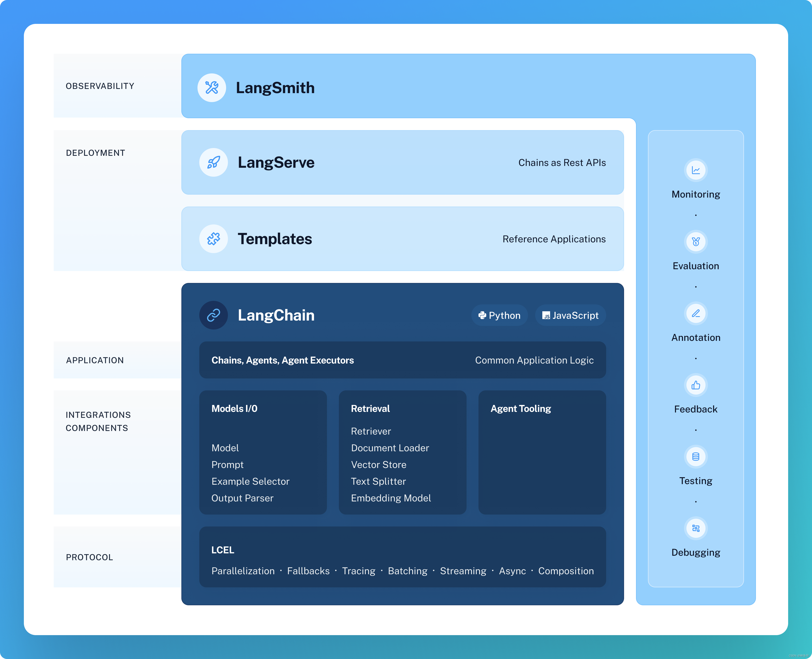812x659 pixels.
Task: Click the Monitoring chart icon
Action: point(695,170)
